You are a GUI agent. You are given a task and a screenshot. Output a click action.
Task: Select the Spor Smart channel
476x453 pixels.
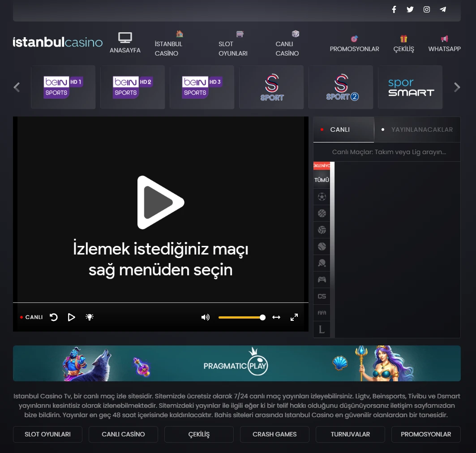[x=410, y=87]
